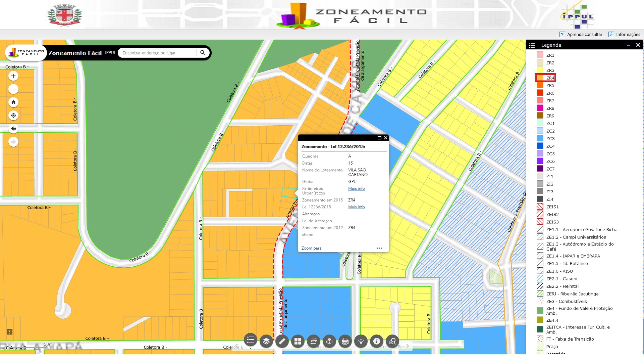The height and width of the screenshot is (356, 644).
Task: Open the round info widget in bottom toolbar
Action: [x=377, y=342]
